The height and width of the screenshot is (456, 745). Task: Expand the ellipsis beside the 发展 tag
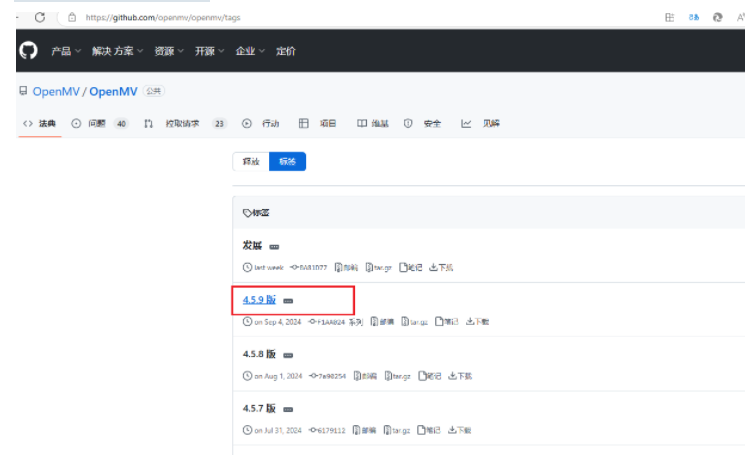(274, 247)
